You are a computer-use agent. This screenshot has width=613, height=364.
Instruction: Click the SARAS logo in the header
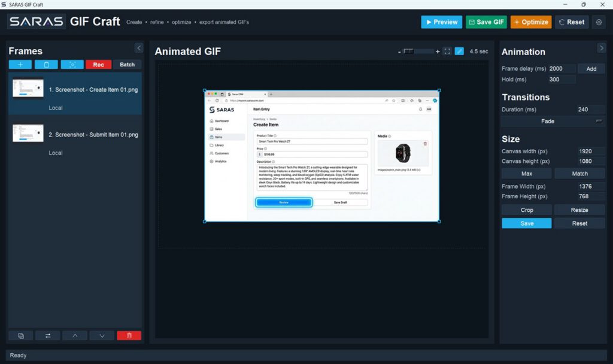37,22
